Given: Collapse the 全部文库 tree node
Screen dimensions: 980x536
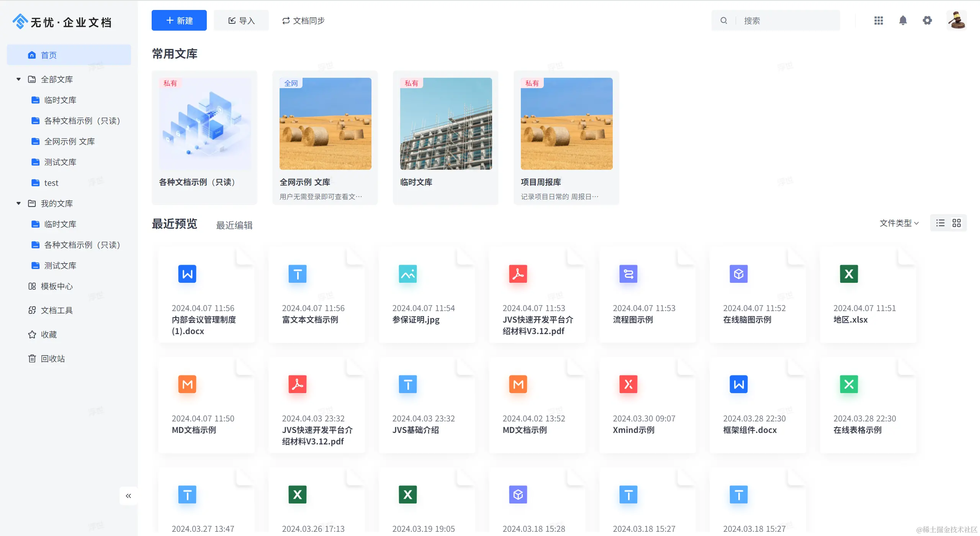Looking at the screenshot, I should pos(18,79).
